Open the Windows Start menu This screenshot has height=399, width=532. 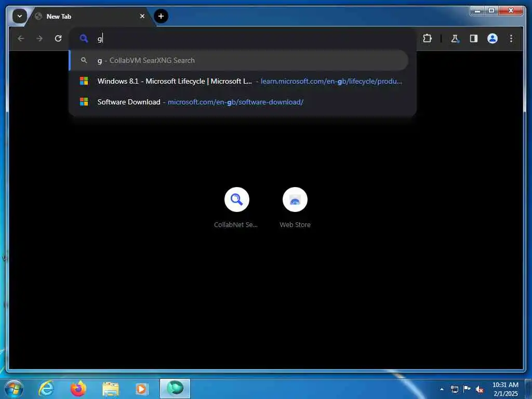(14, 389)
